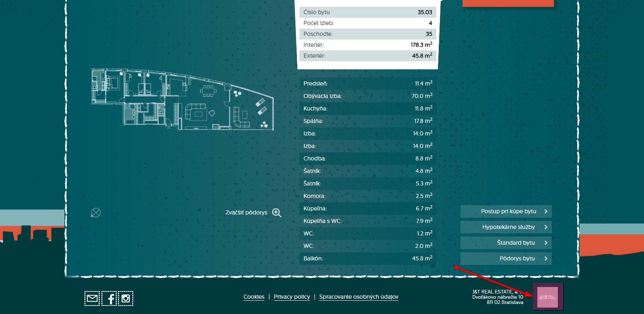Select WC area value "2.0 m²"
644x314 pixels.
(x=424, y=245)
